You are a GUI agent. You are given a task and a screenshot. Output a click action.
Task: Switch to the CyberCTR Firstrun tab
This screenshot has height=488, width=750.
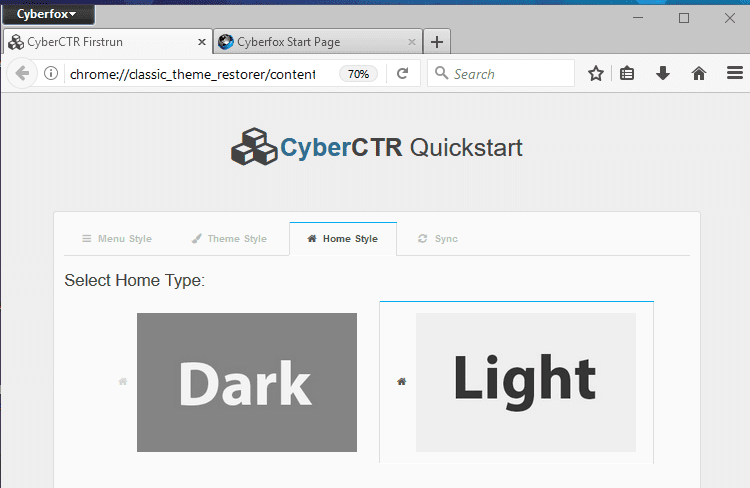click(x=107, y=42)
